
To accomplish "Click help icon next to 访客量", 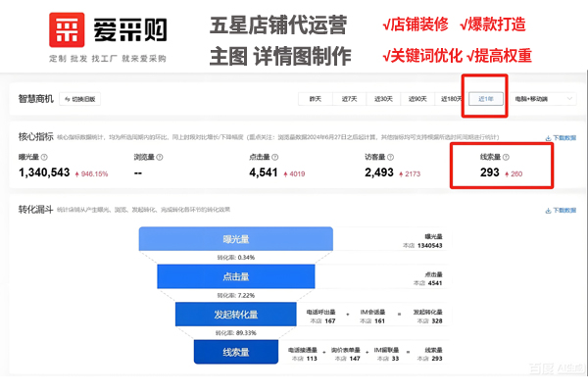I will point(390,157).
